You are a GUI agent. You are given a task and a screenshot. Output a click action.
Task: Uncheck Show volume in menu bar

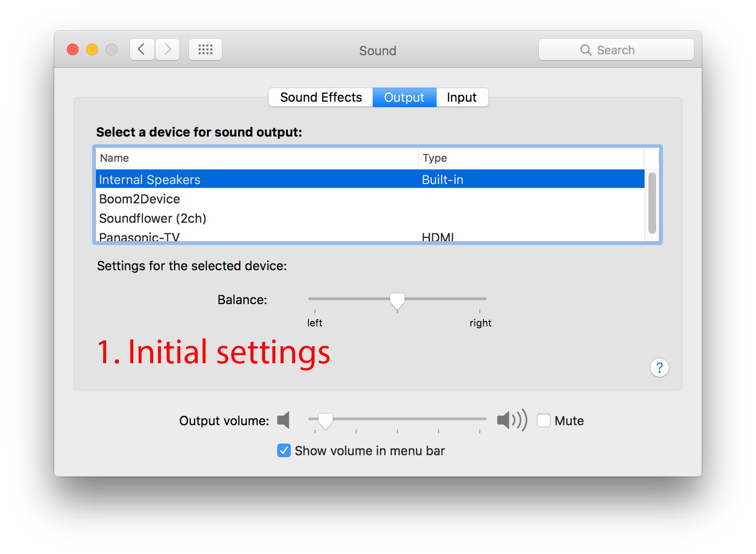pyautogui.click(x=284, y=450)
